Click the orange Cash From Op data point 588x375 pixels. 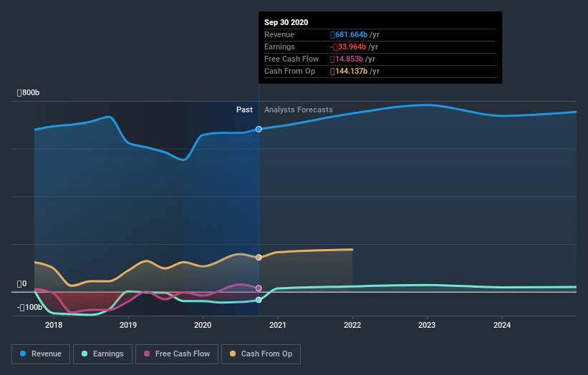259,258
